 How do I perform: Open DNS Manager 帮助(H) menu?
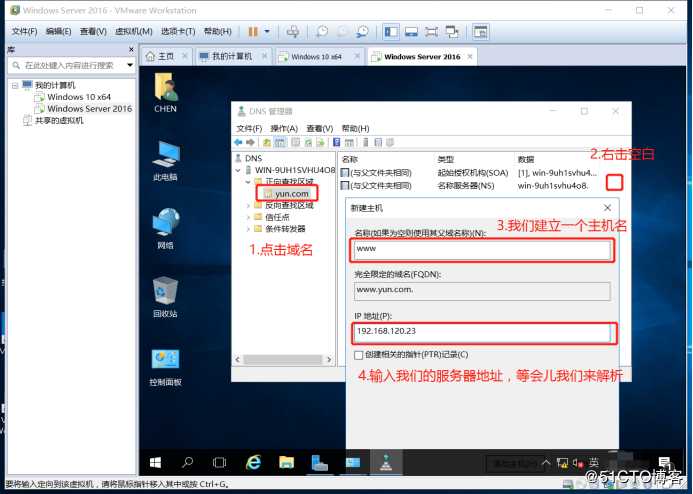[x=355, y=128]
